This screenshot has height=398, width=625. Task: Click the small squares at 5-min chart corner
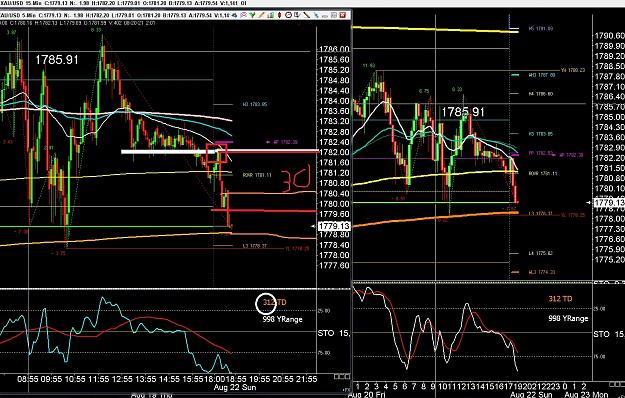pos(342,376)
